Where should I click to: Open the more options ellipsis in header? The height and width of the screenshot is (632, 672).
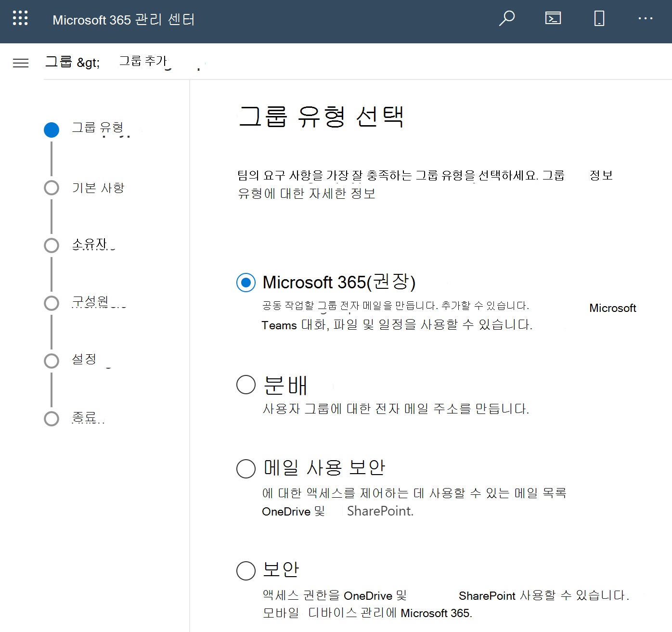click(645, 19)
